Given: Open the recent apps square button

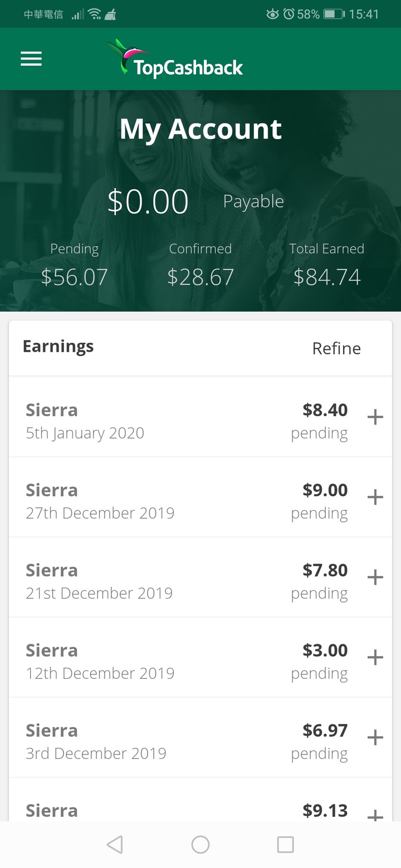Looking at the screenshot, I should pos(285,845).
